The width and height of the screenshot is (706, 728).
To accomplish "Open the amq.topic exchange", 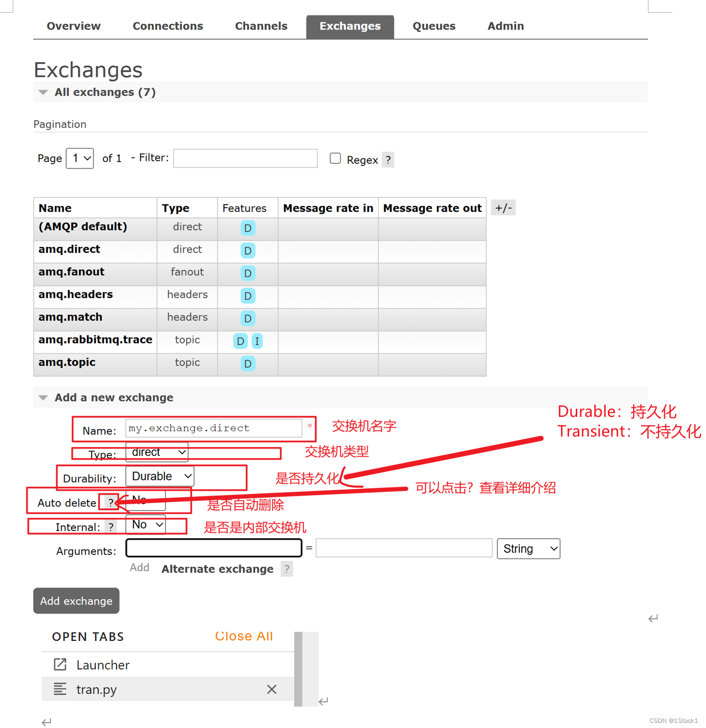I will 67,362.
